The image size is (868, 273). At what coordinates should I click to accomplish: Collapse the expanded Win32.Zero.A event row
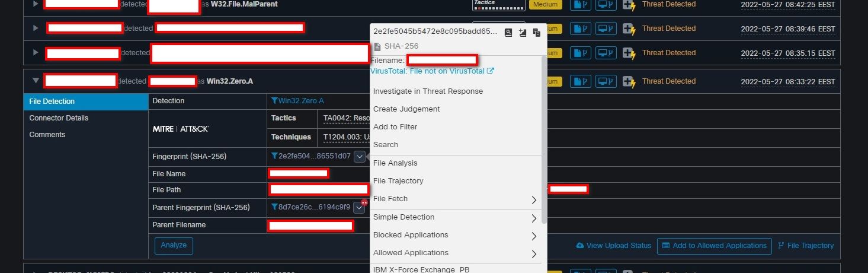pos(36,81)
